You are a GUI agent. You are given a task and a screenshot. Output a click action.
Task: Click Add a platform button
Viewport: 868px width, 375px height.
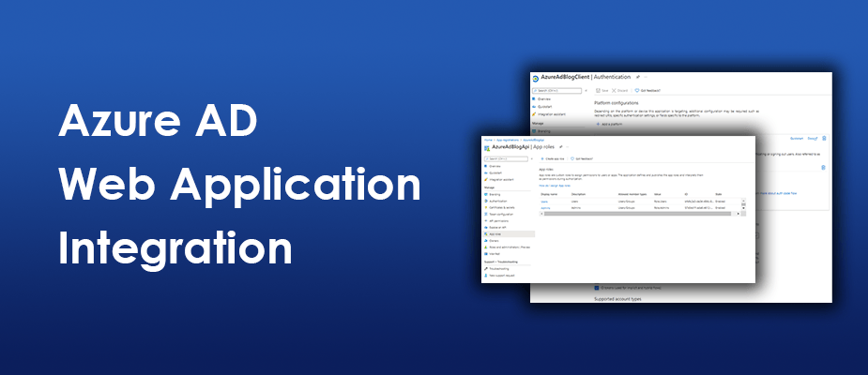(610, 125)
